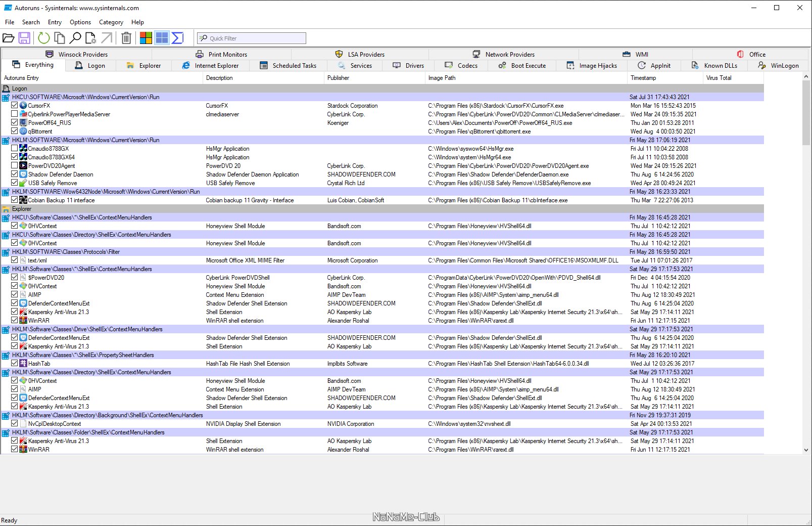Click the Explorer category folder icon
812x526 pixels.
tap(6, 209)
